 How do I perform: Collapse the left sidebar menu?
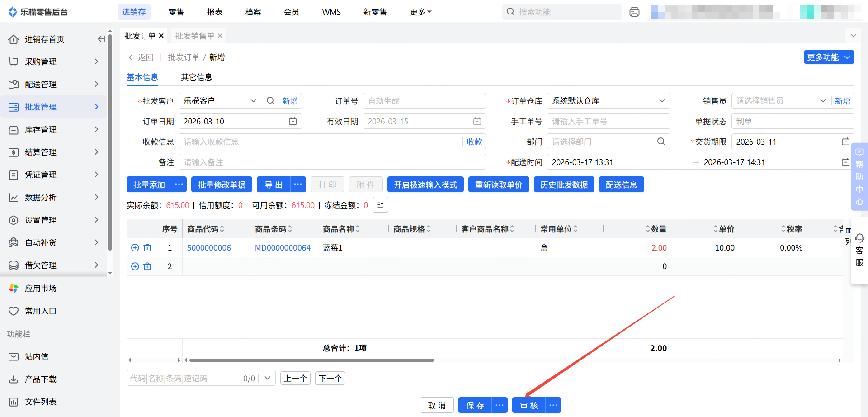pos(101,39)
